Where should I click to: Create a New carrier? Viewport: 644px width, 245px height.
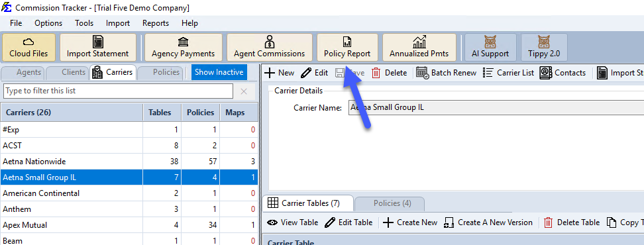pyautogui.click(x=280, y=73)
